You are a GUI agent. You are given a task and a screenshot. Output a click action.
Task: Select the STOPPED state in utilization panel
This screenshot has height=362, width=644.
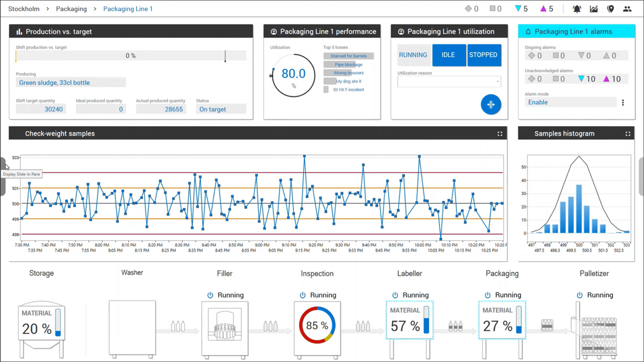coord(484,55)
